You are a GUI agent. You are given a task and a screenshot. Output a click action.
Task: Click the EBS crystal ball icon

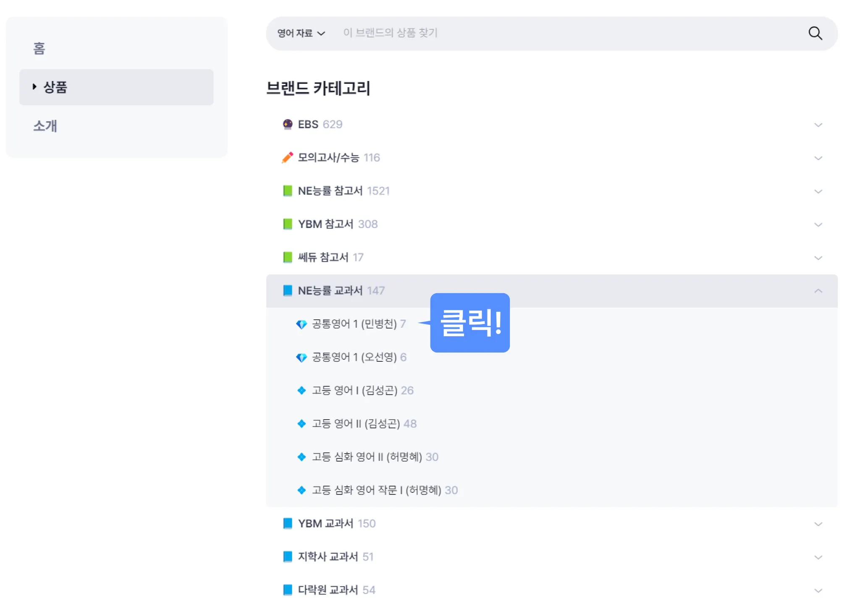pyautogui.click(x=288, y=124)
